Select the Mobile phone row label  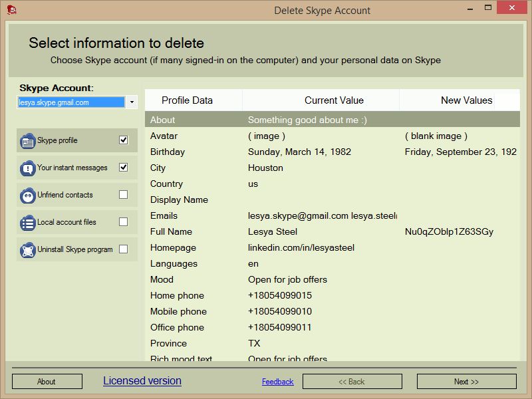click(x=178, y=311)
